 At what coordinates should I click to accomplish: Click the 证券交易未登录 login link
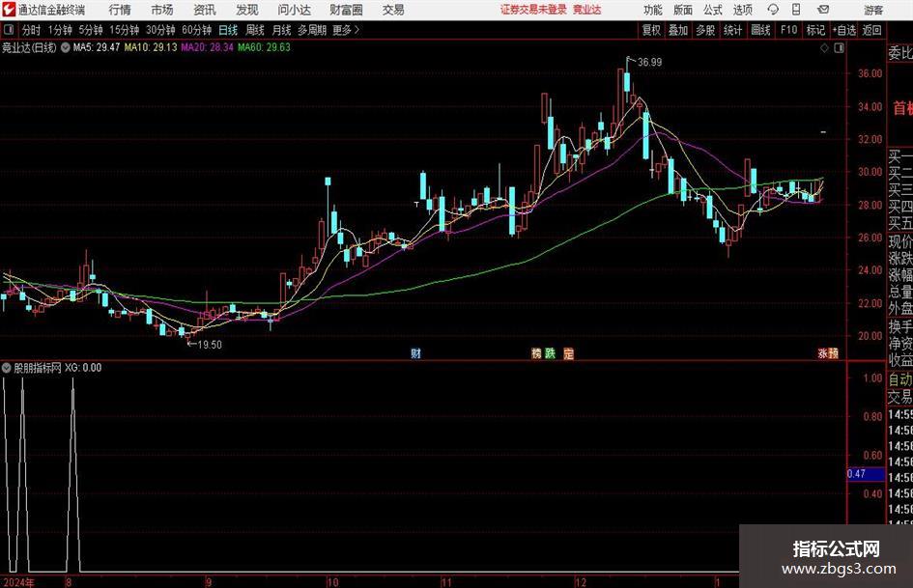tap(533, 10)
